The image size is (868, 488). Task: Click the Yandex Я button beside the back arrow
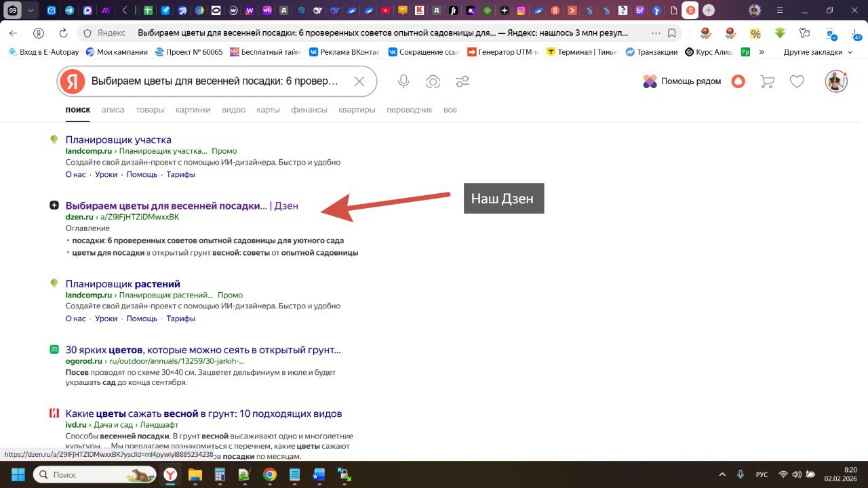[x=39, y=33]
